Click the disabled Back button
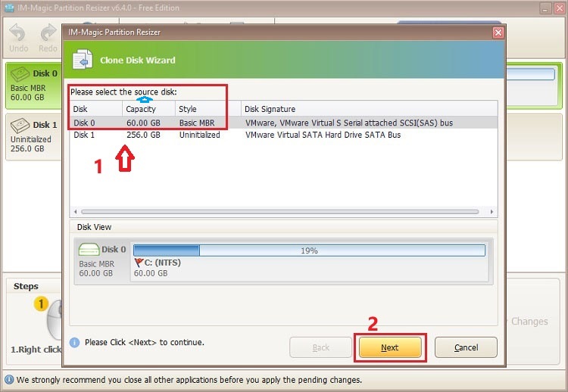 point(320,347)
